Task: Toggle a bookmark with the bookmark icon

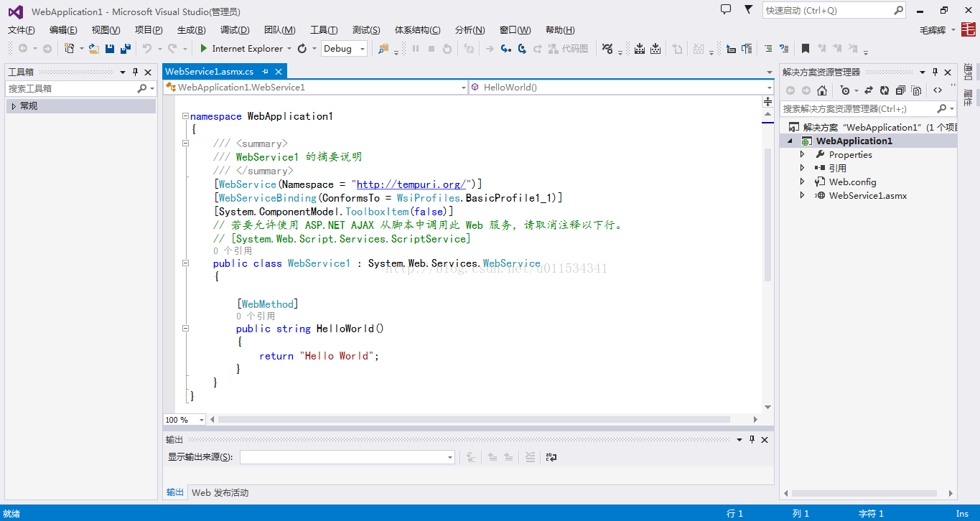Action: 806,49
